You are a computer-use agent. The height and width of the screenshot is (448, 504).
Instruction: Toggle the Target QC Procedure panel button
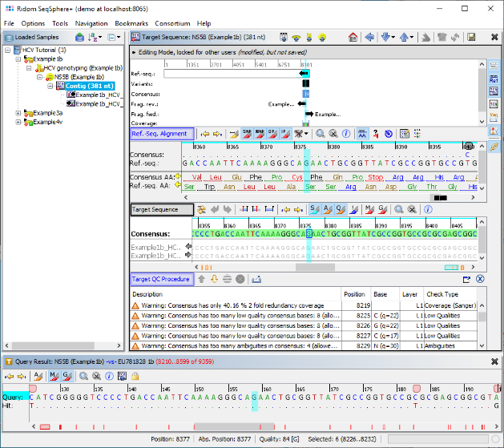click(160, 279)
